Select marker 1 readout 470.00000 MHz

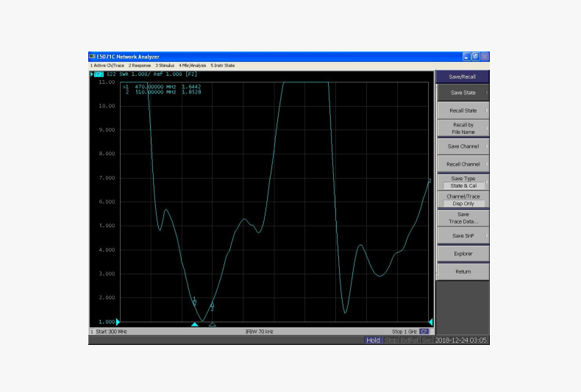click(162, 87)
